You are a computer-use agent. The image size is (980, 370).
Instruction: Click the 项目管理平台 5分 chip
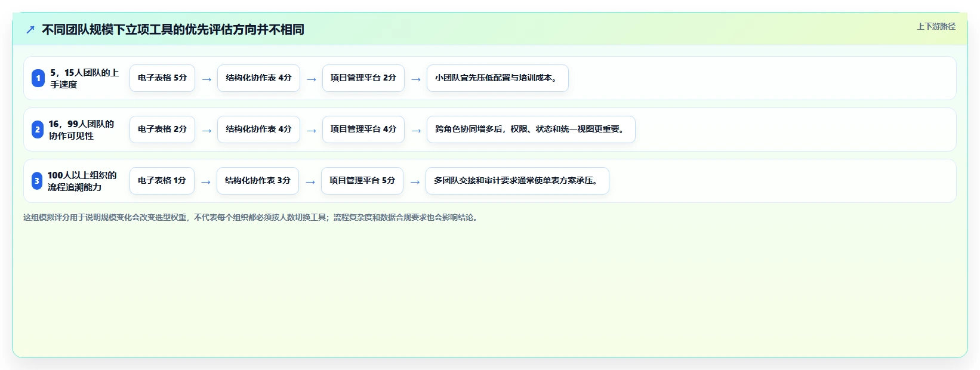(362, 181)
